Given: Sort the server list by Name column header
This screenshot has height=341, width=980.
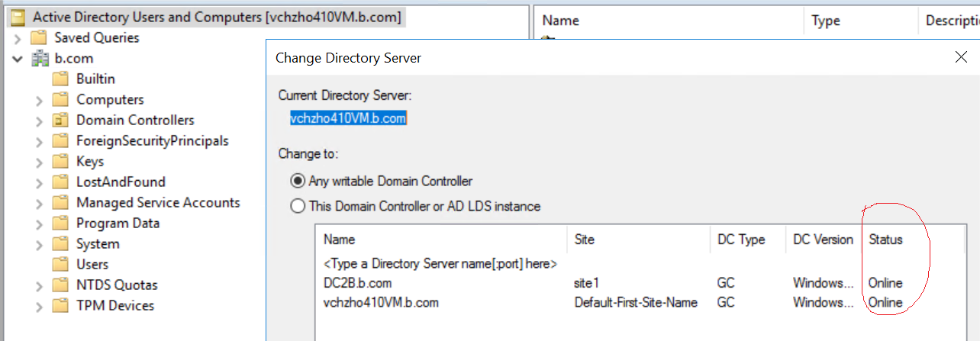Looking at the screenshot, I should 441,240.
